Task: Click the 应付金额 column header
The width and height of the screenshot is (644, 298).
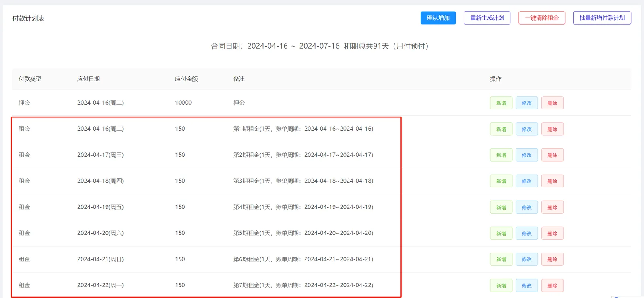Action: point(186,79)
